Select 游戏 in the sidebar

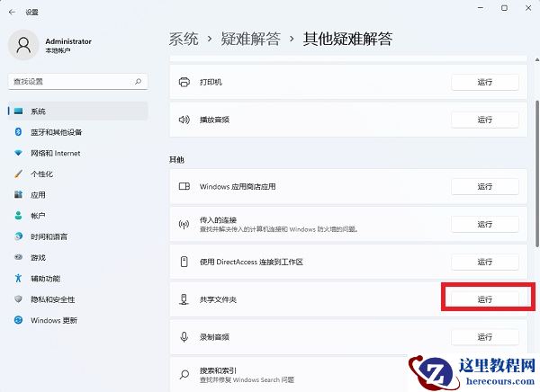coord(78,257)
